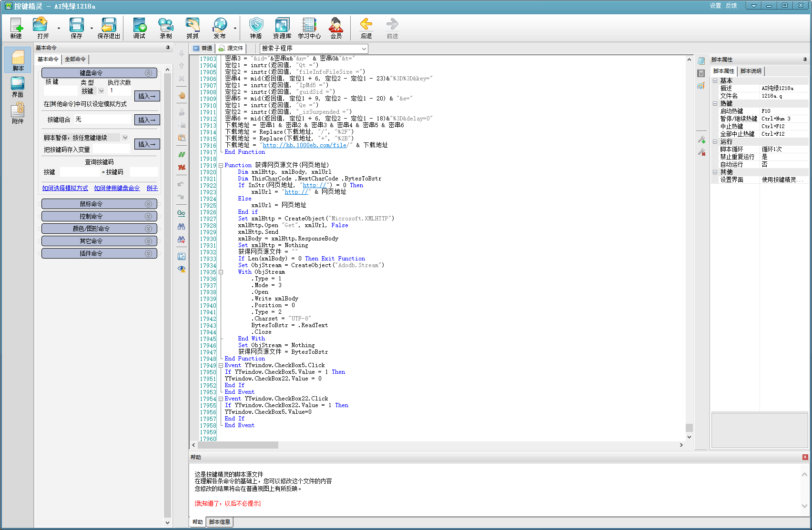Viewport: 812px width, 530px height.
Task: Click 插入 button next to 按键组合
Action: point(147,120)
